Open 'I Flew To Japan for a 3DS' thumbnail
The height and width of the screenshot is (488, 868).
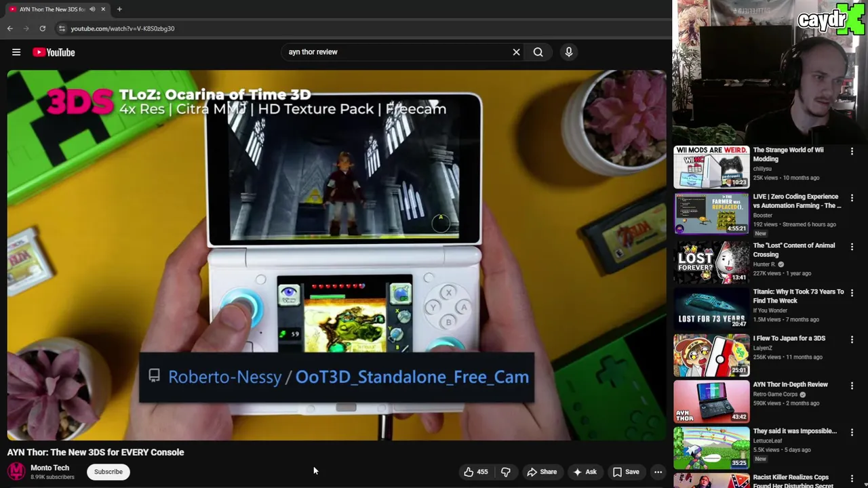711,355
